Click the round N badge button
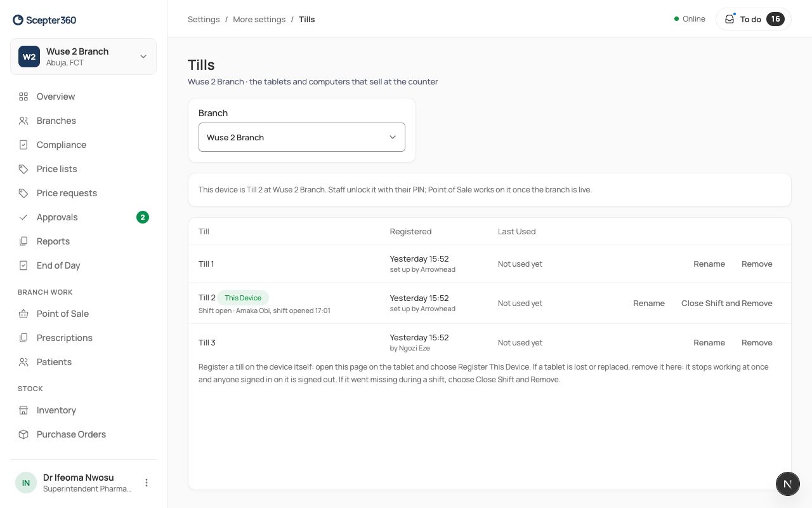 tap(787, 484)
